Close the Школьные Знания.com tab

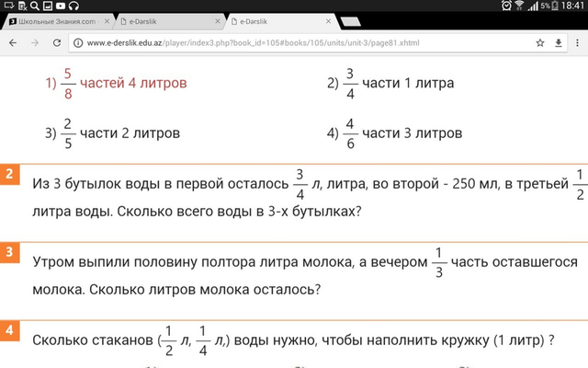tap(107, 21)
